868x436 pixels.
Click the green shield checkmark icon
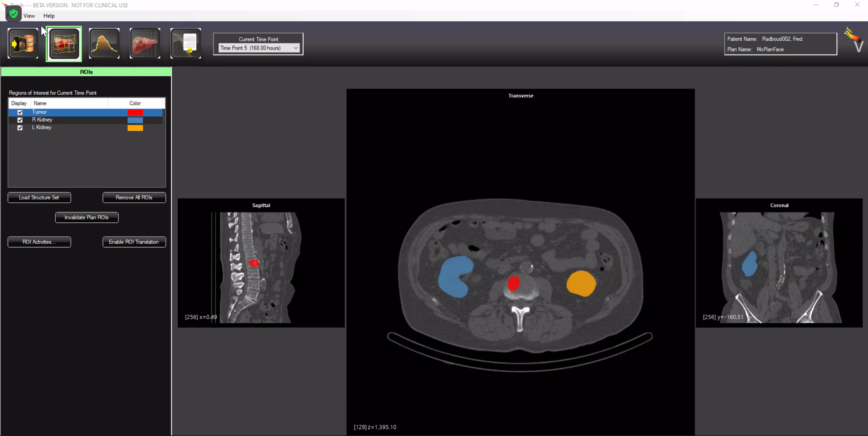(14, 14)
